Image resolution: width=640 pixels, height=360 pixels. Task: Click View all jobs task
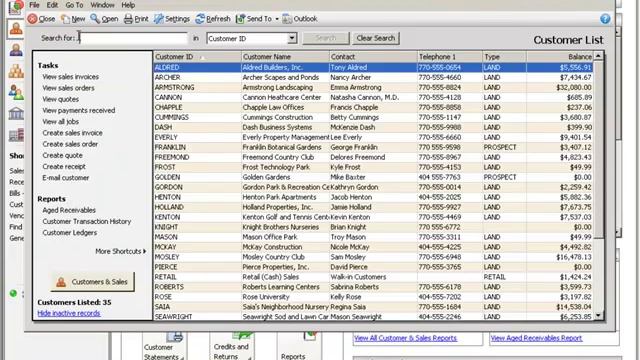click(x=60, y=122)
